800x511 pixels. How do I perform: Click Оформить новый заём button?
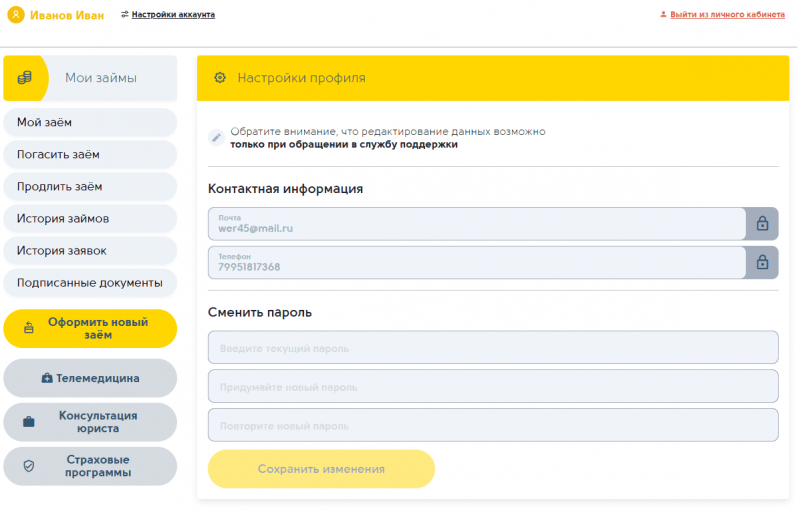(90, 328)
